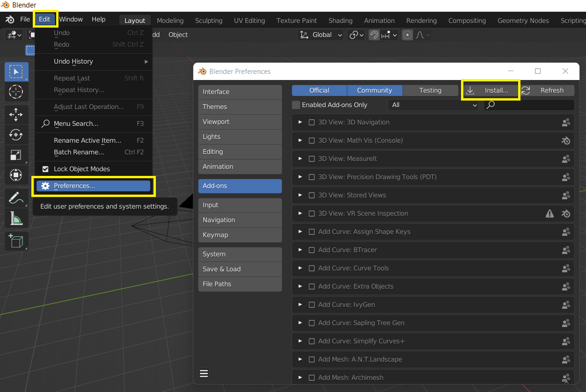The height and width of the screenshot is (392, 586).
Task: Activate the Annotate tool
Action: (16, 198)
